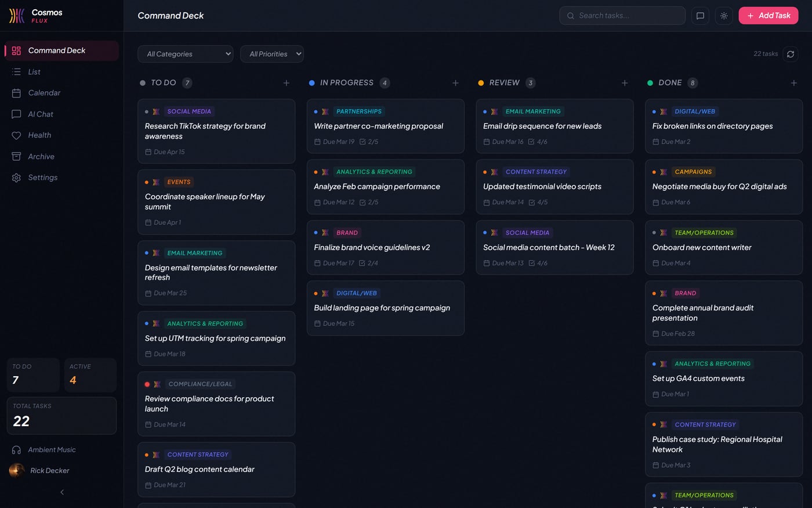Click the refresh tasks icon
Image resolution: width=812 pixels, height=508 pixels.
790,54
